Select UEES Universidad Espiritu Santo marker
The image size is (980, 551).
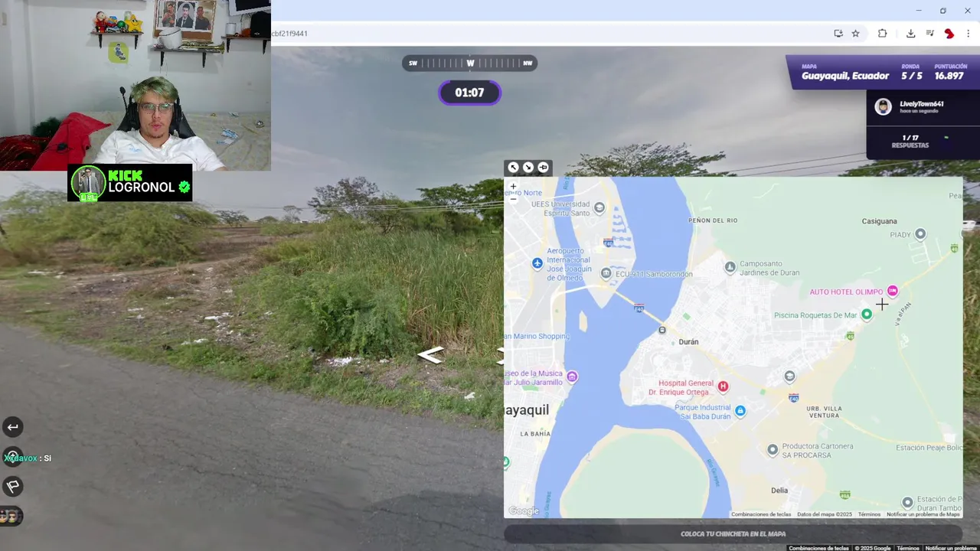[x=599, y=207]
